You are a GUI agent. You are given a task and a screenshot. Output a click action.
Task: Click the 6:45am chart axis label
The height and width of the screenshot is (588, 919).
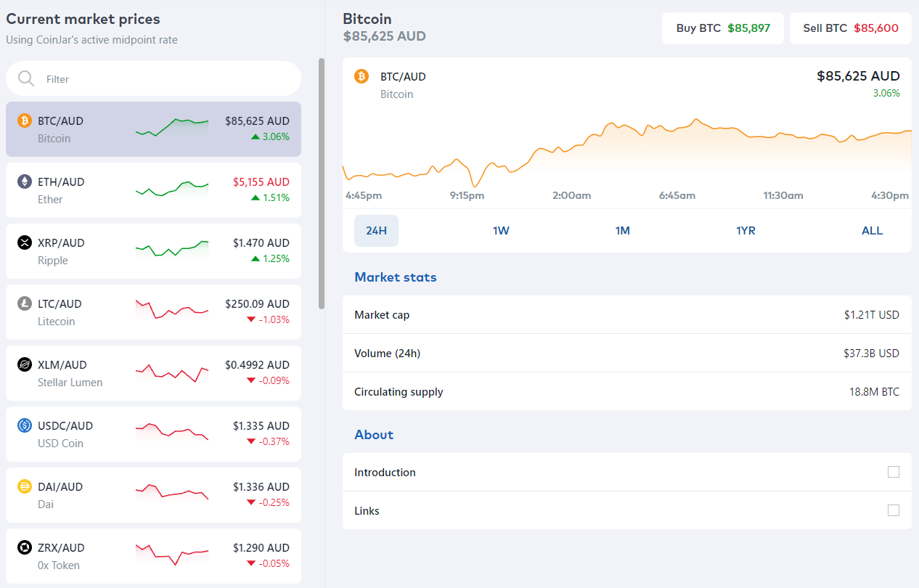[677, 195]
